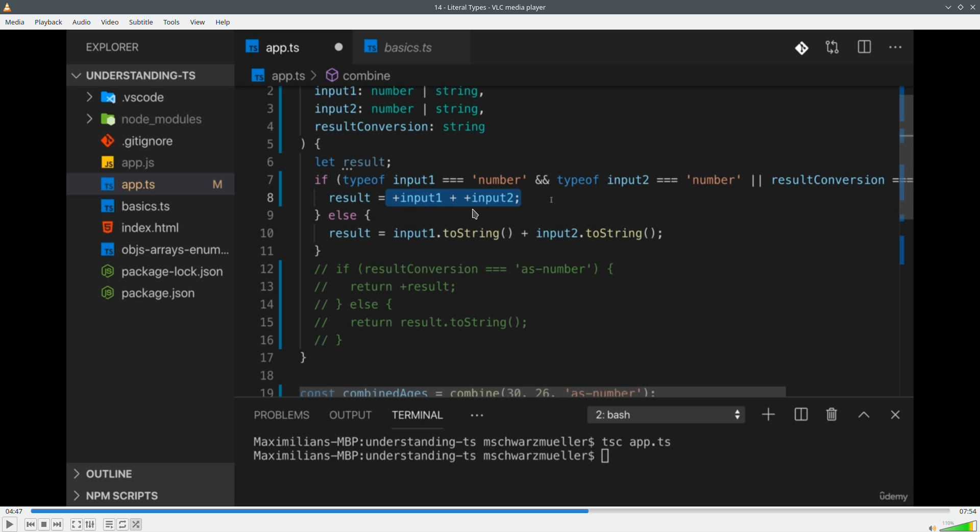
Task: Create a new terminal with plus icon
Action: click(768, 415)
